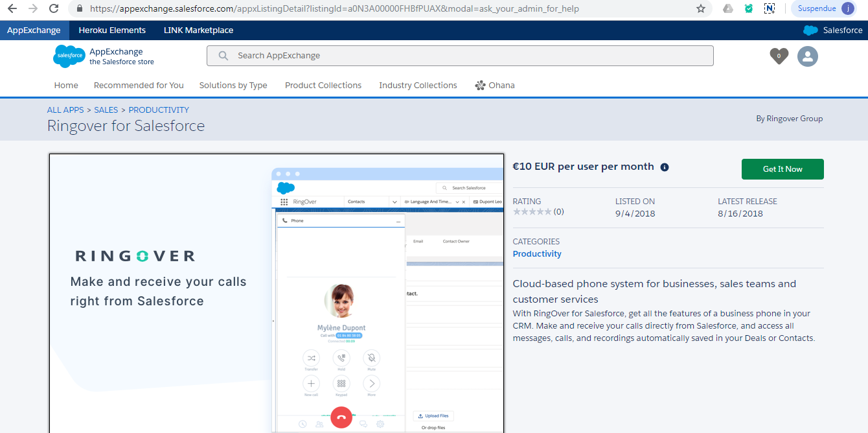This screenshot has height=433, width=868.
Task: Click the €10 EUR per user price text
Action: [583, 167]
